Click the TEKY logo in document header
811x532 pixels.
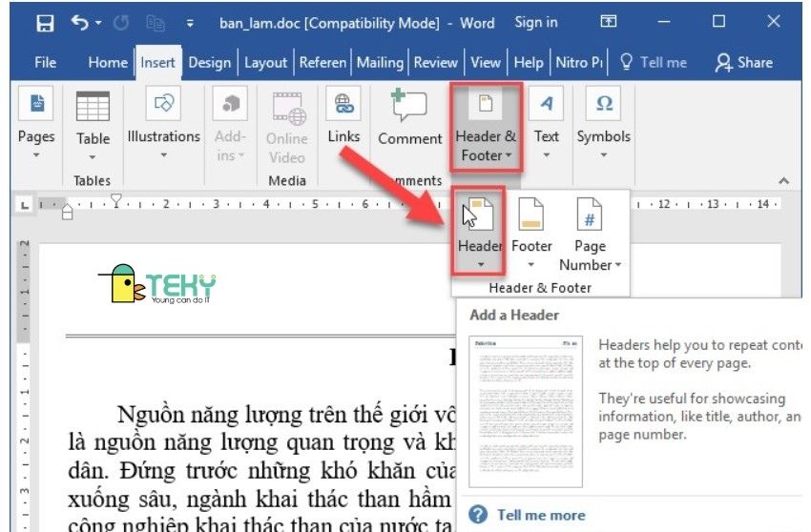pyautogui.click(x=157, y=283)
